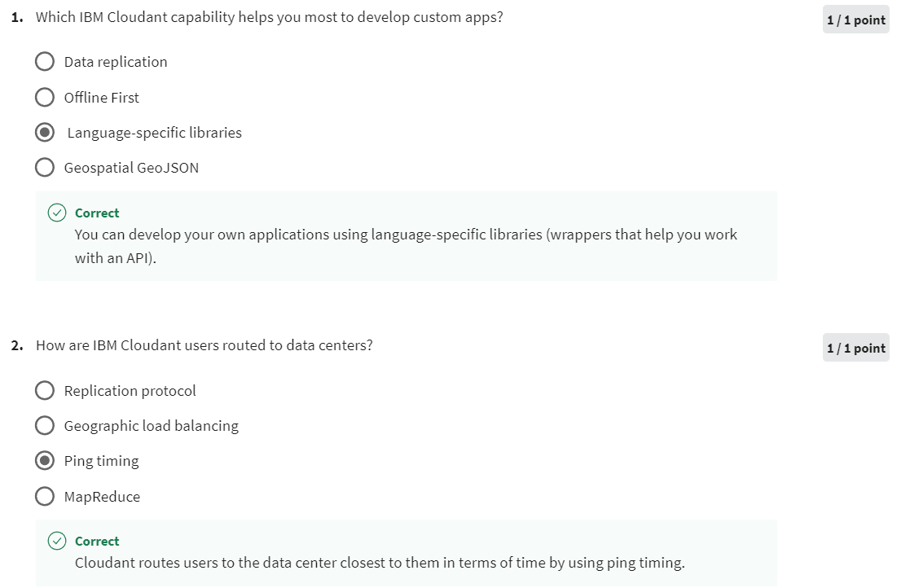The image size is (901, 588).
Task: Click the Ping timing answer label
Action: (101, 460)
